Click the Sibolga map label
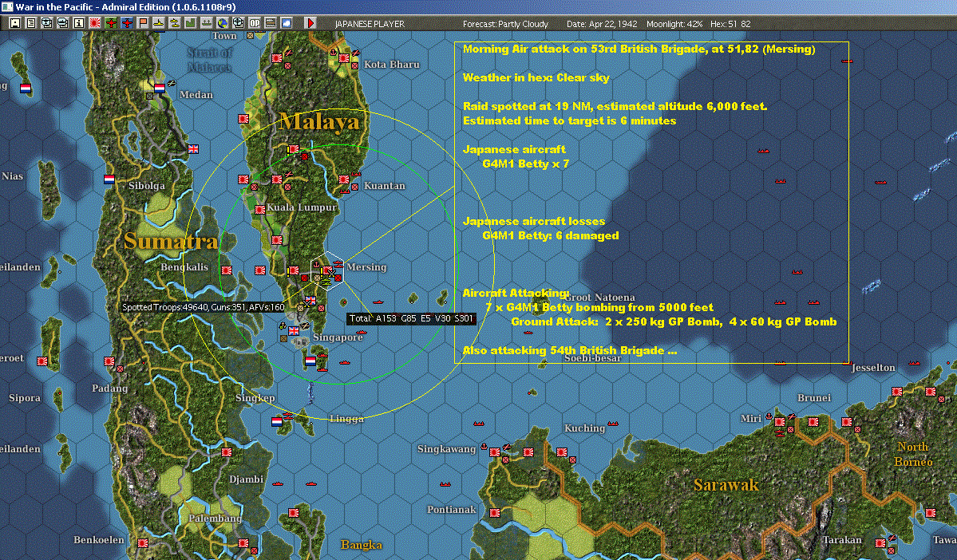This screenshot has height=560, width=957. coord(147,185)
